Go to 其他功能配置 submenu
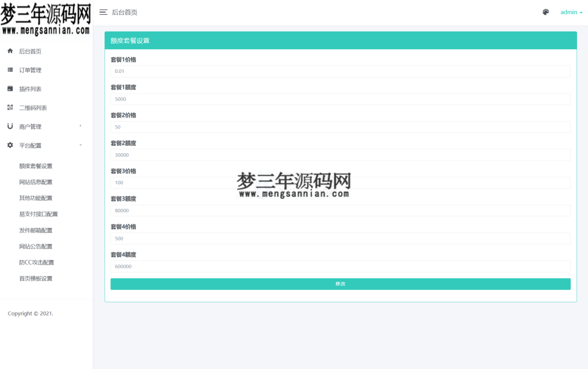The image size is (588, 369). (36, 198)
